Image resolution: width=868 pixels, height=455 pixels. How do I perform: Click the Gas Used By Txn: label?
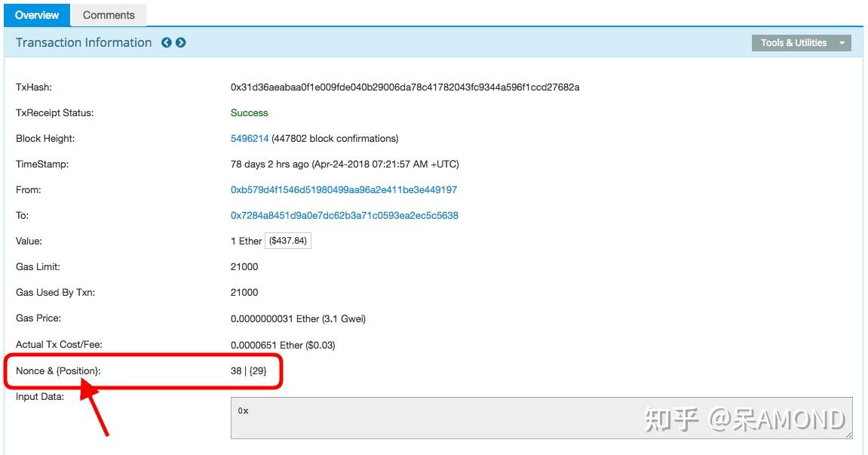pos(55,292)
